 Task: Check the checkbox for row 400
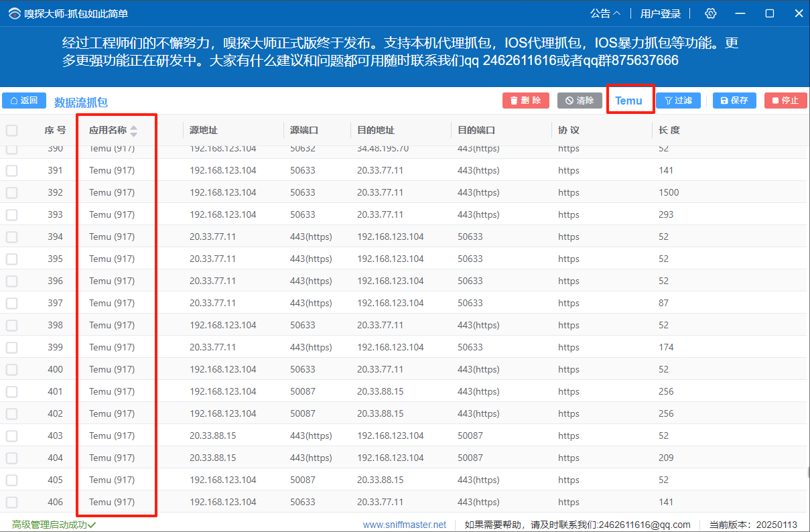12,370
